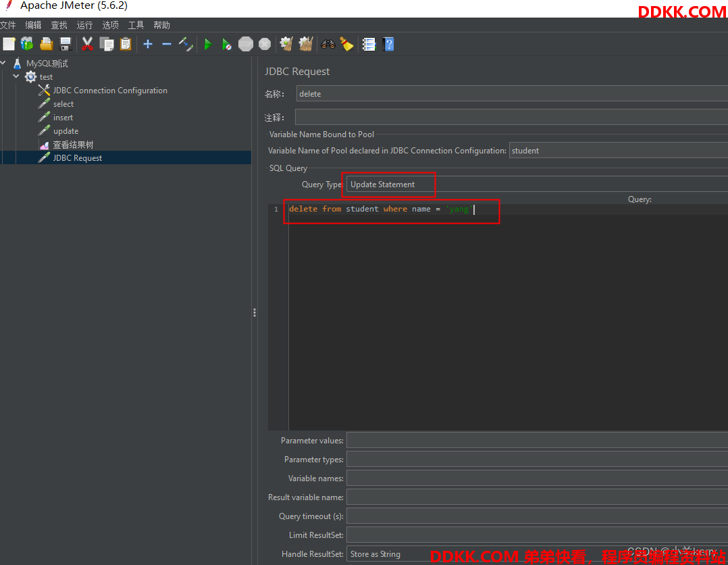The width and height of the screenshot is (728, 565).
Task: Open the 文件 menu
Action: [x=8, y=25]
